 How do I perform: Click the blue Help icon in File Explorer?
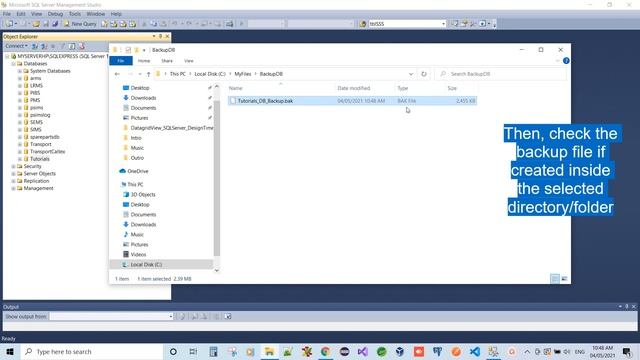(566, 61)
